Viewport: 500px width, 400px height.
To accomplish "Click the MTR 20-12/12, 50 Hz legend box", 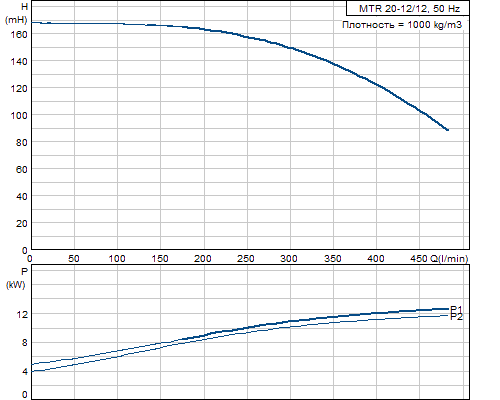I will [x=408, y=9].
